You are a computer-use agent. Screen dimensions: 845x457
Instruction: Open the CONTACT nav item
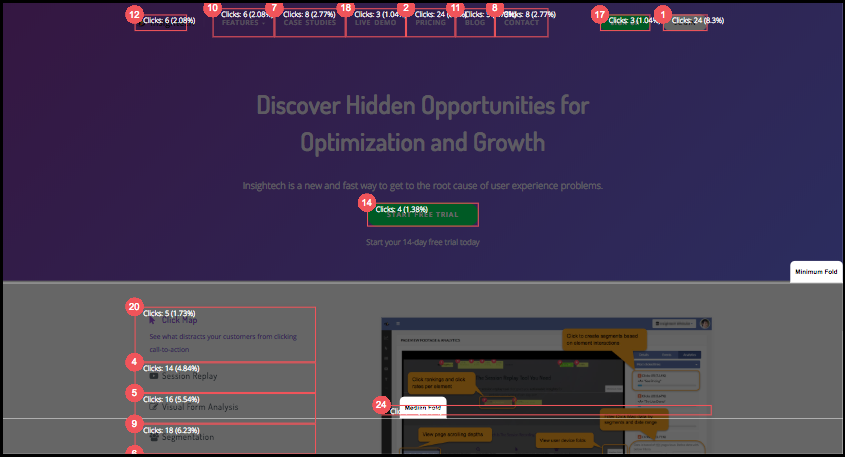tap(522, 23)
